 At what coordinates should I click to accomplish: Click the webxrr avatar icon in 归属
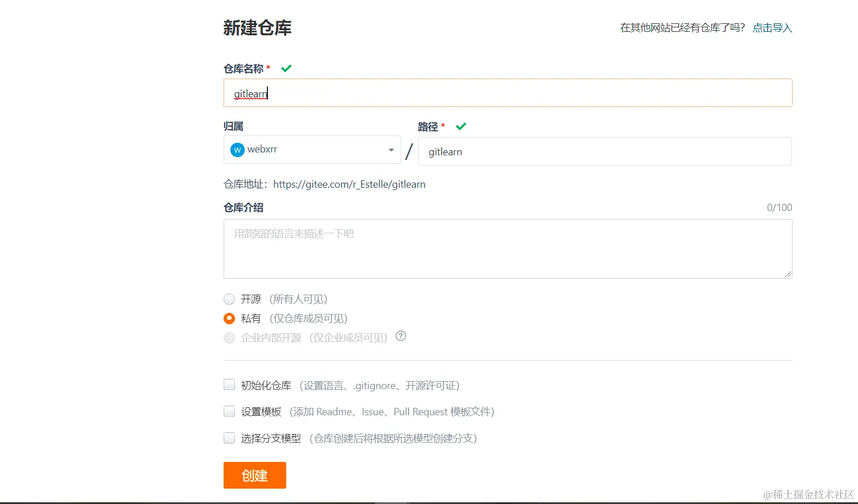pyautogui.click(x=237, y=150)
